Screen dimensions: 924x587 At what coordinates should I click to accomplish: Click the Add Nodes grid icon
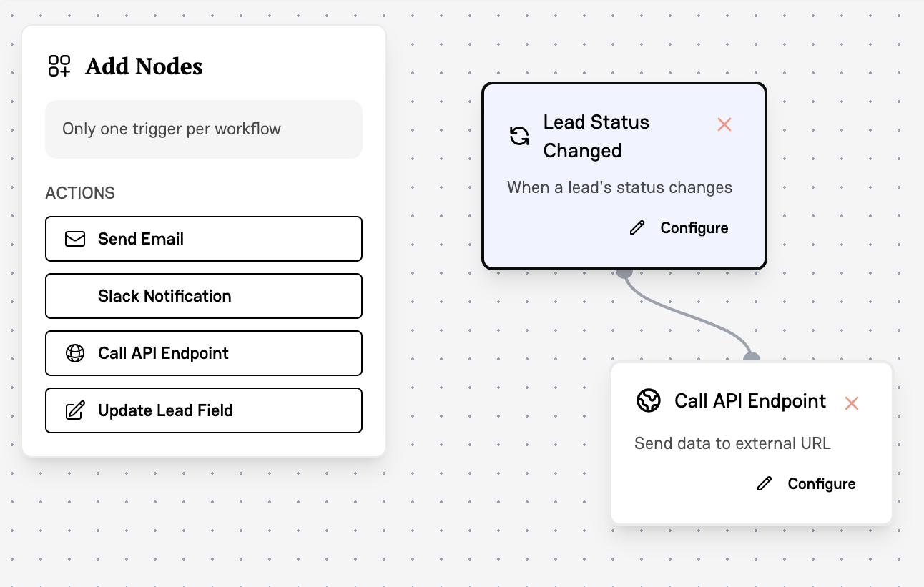(59, 66)
